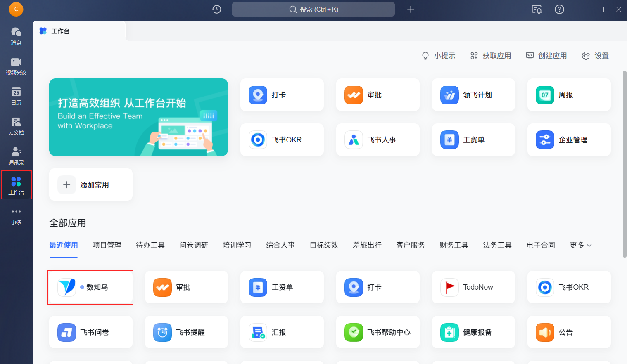Select the 最近使用 tab

64,245
